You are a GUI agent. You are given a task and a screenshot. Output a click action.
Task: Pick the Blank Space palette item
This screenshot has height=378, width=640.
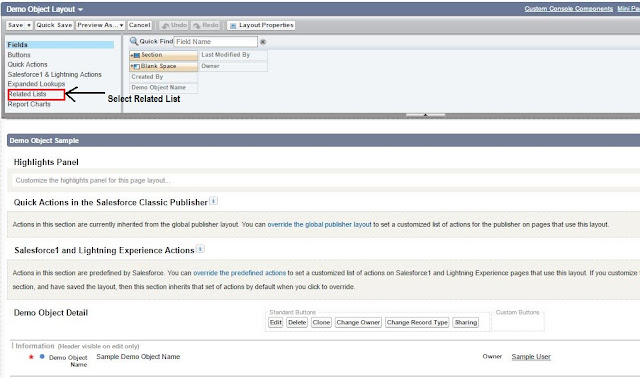[x=164, y=66]
